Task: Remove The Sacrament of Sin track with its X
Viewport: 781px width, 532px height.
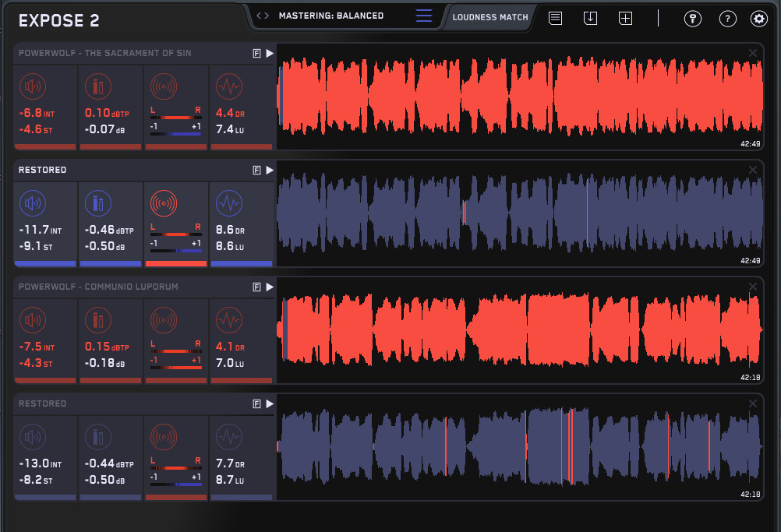Action: 753,53
